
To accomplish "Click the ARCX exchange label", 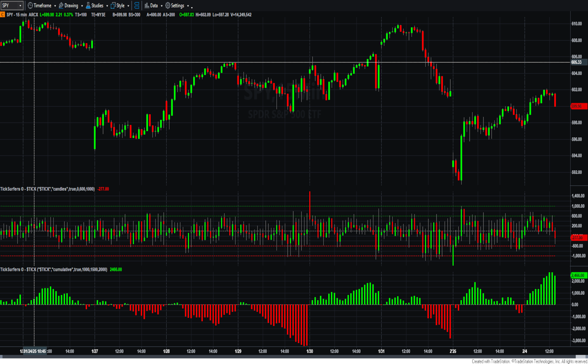I will tap(33, 15).
